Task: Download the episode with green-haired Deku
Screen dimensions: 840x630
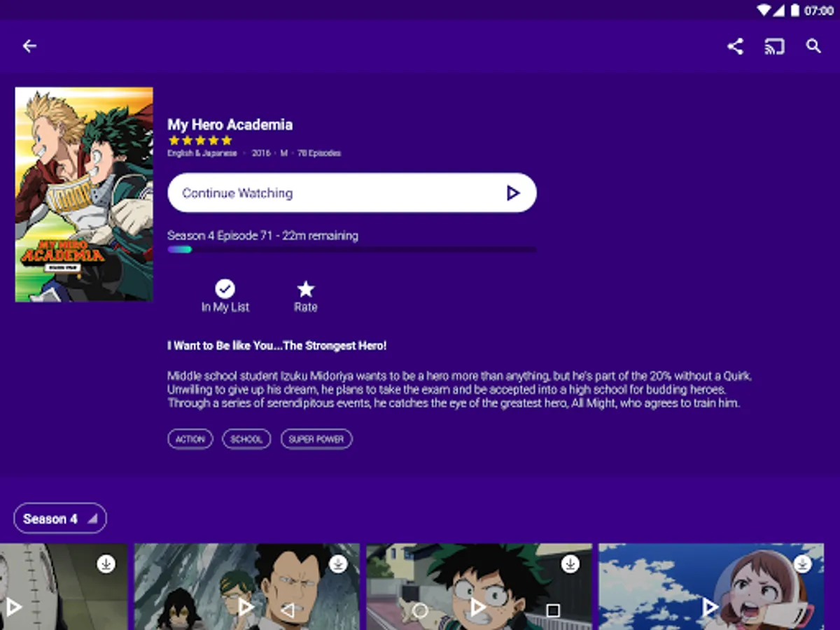Action: coord(570,563)
